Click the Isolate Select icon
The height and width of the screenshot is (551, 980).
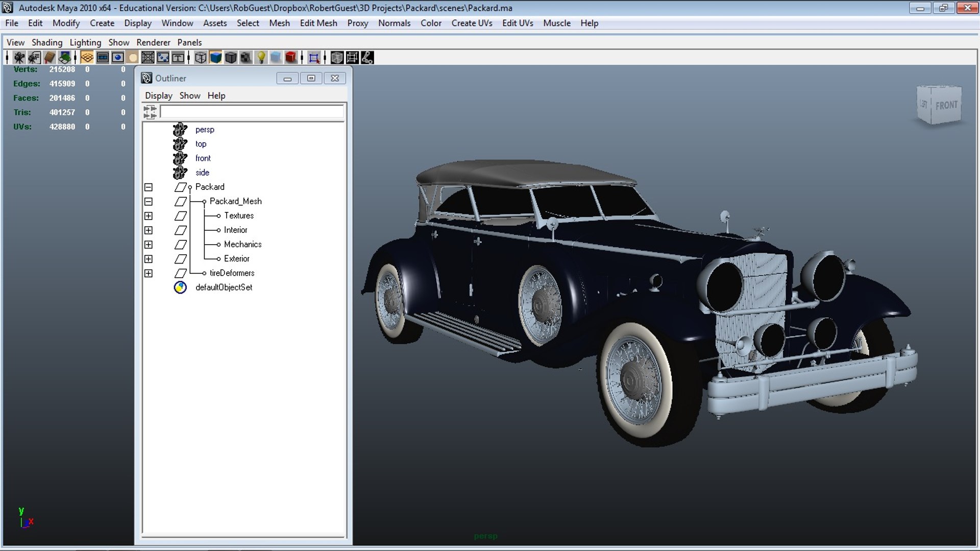pyautogui.click(x=314, y=58)
